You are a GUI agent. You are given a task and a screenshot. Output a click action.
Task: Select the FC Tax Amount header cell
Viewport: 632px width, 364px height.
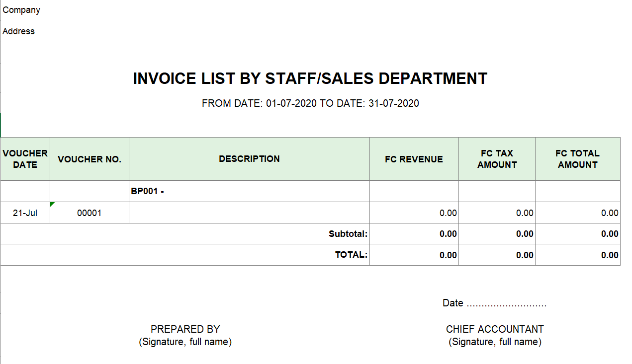[x=497, y=159]
